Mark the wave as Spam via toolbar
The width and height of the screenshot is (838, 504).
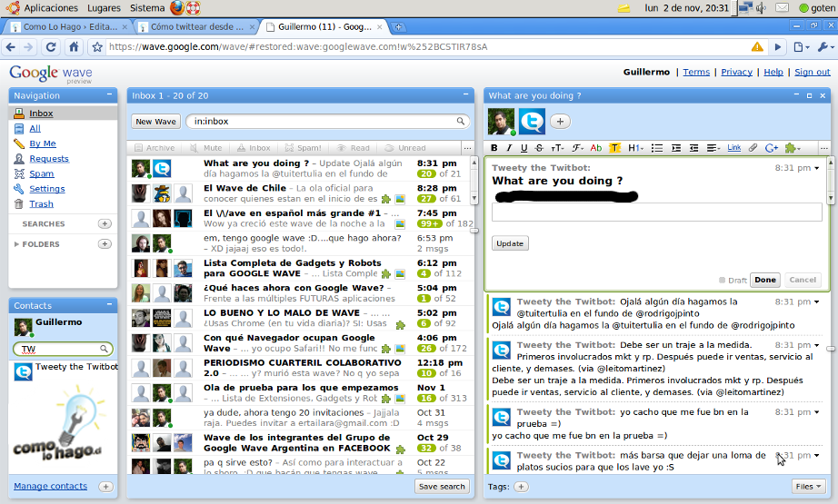point(303,148)
